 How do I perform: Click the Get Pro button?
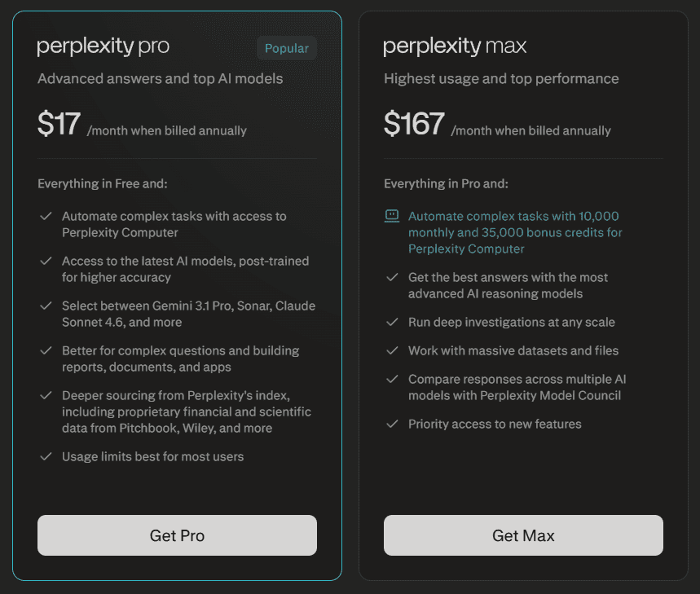pos(177,535)
